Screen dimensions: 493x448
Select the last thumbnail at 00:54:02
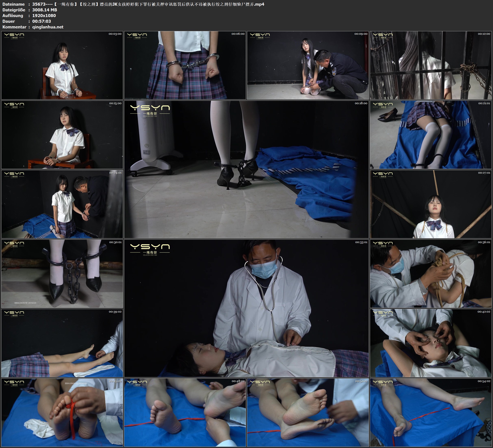pyautogui.click(x=431, y=412)
